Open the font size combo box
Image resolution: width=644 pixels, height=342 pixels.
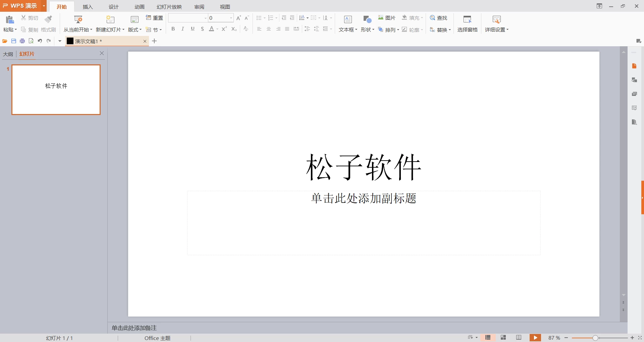click(221, 18)
